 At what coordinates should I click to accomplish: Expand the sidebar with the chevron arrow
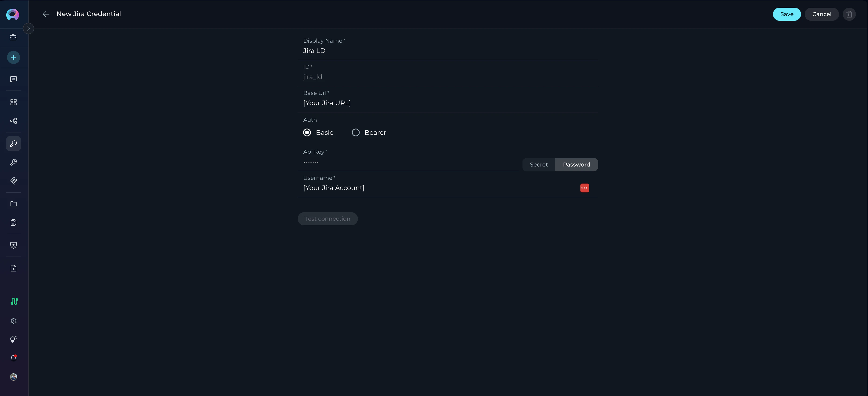pyautogui.click(x=29, y=28)
